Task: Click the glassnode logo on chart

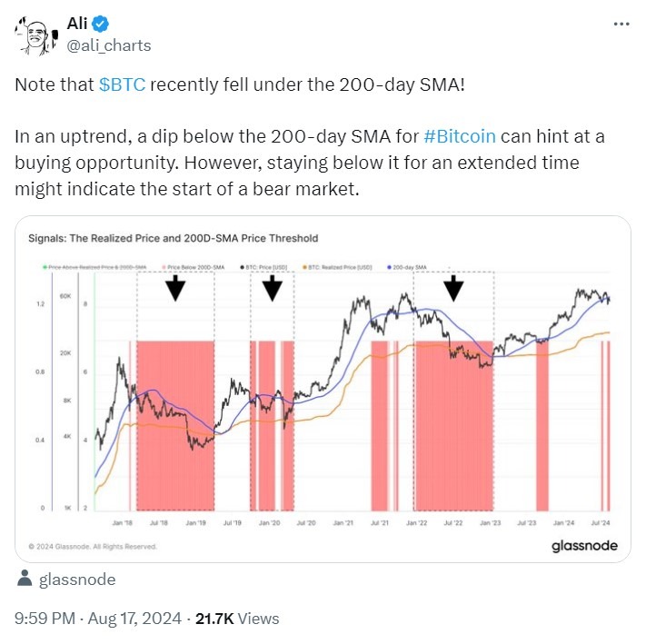Action: pos(584,545)
